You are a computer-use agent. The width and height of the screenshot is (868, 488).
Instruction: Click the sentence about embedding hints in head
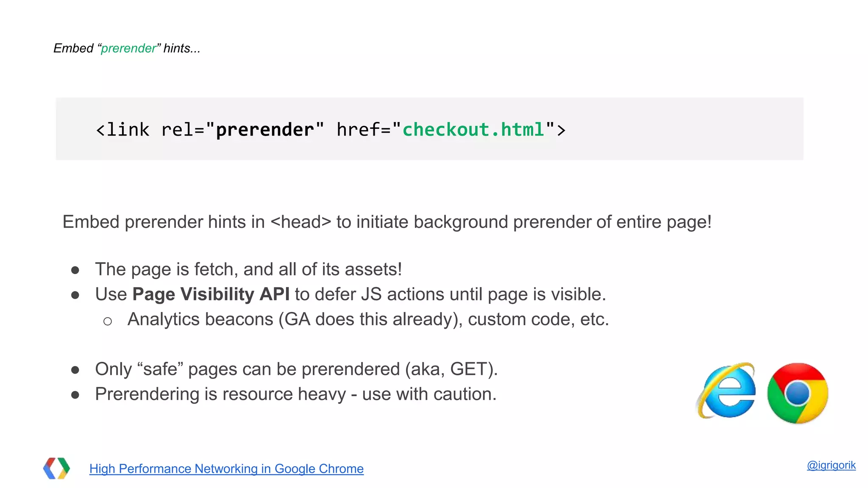(387, 222)
